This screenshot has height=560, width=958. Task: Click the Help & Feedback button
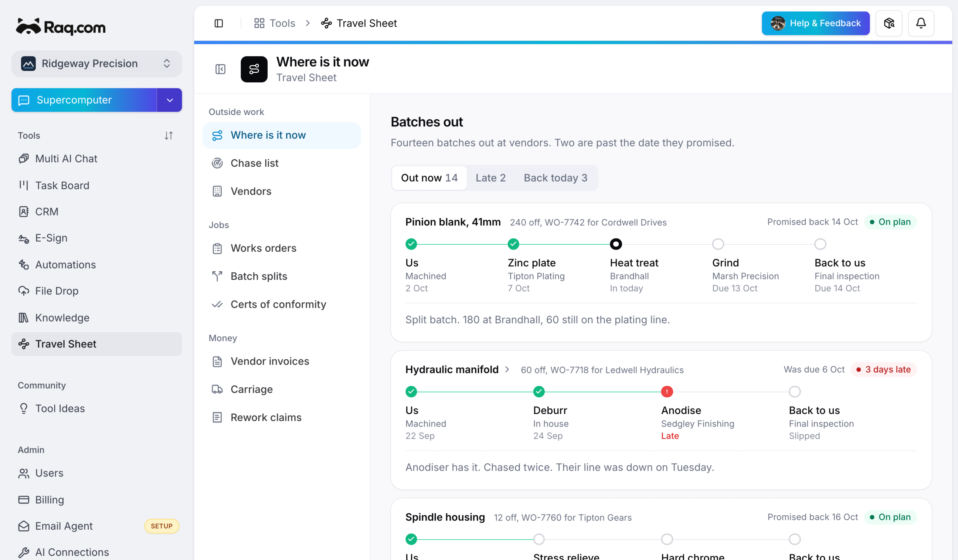[x=815, y=23]
